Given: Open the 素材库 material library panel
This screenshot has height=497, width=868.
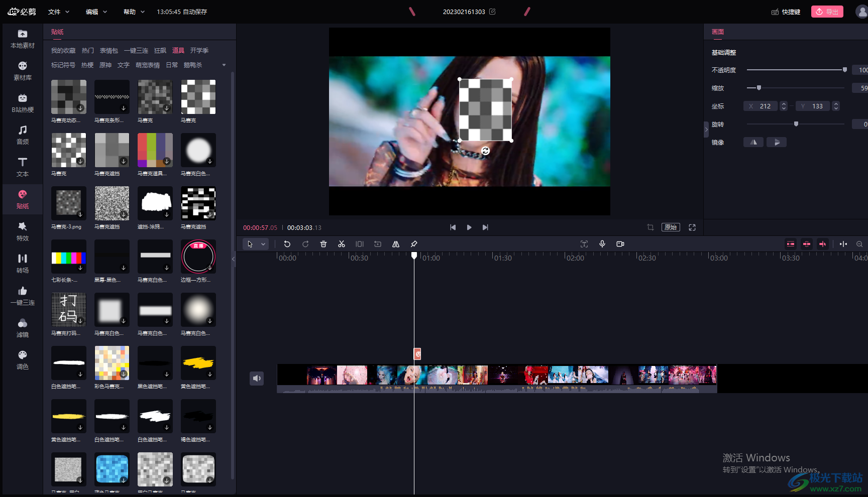Looking at the screenshot, I should tap(23, 71).
